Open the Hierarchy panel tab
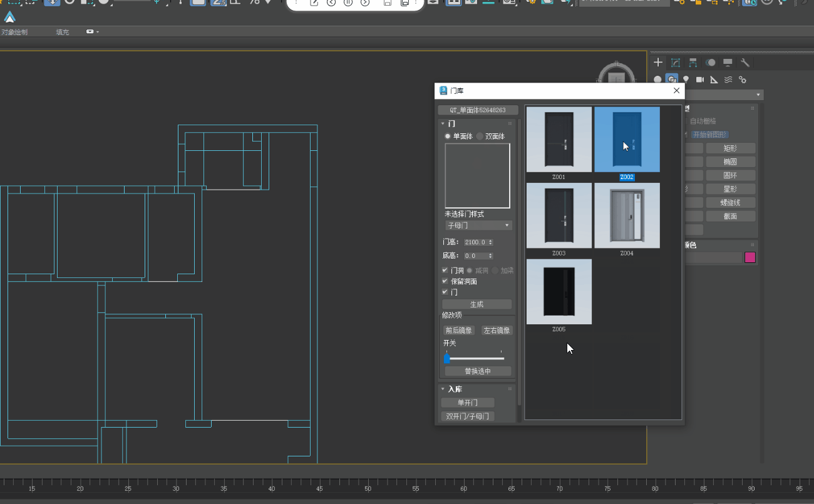This screenshot has width=814, height=504. pos(693,63)
